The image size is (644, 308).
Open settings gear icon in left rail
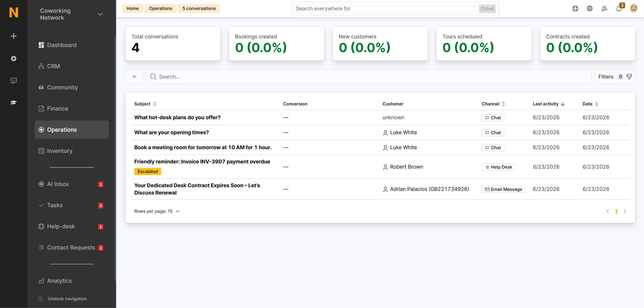click(x=14, y=59)
